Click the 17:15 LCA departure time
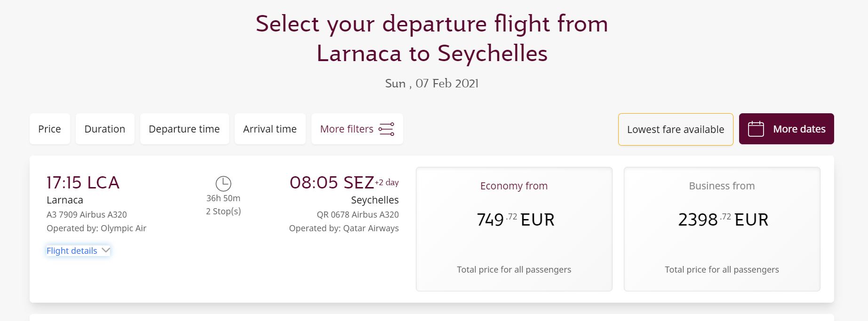This screenshot has width=868, height=321. tap(83, 182)
